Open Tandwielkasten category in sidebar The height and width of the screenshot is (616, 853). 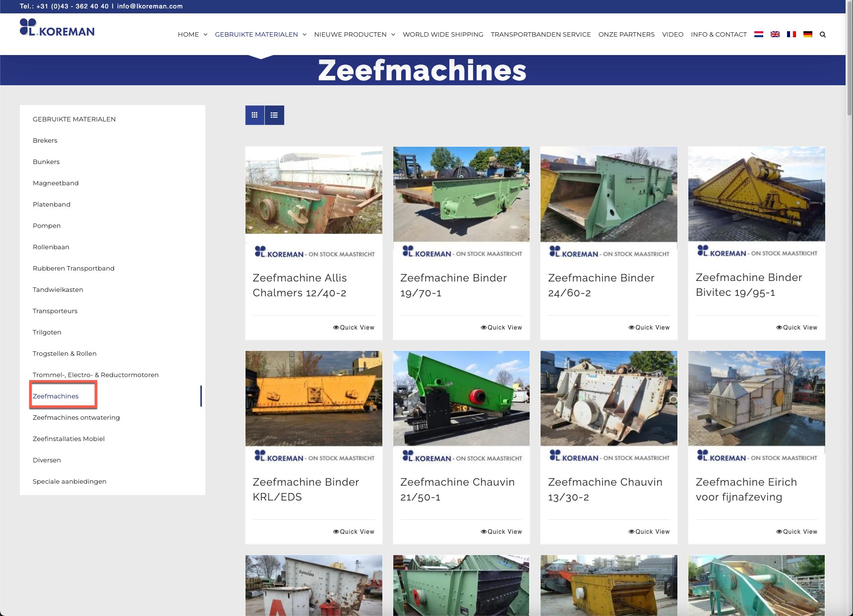[58, 289]
